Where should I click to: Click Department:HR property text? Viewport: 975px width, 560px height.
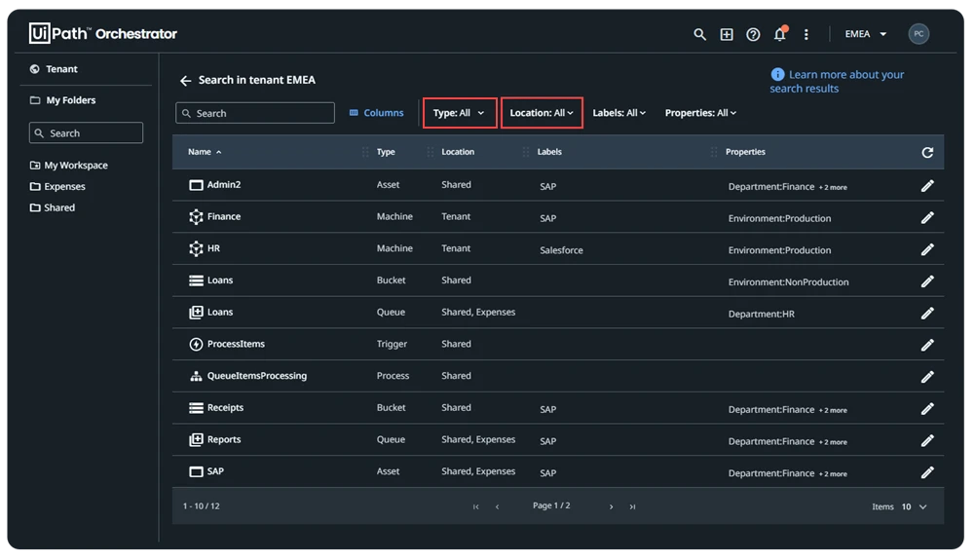[x=761, y=314]
